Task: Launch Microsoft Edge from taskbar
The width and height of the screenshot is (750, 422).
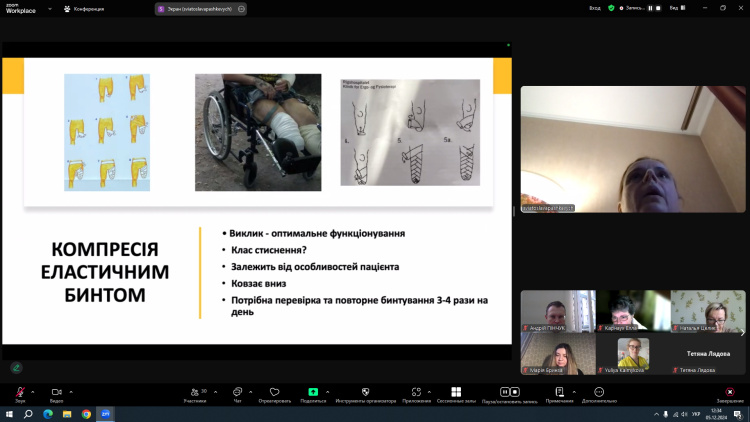Action: 48,414
